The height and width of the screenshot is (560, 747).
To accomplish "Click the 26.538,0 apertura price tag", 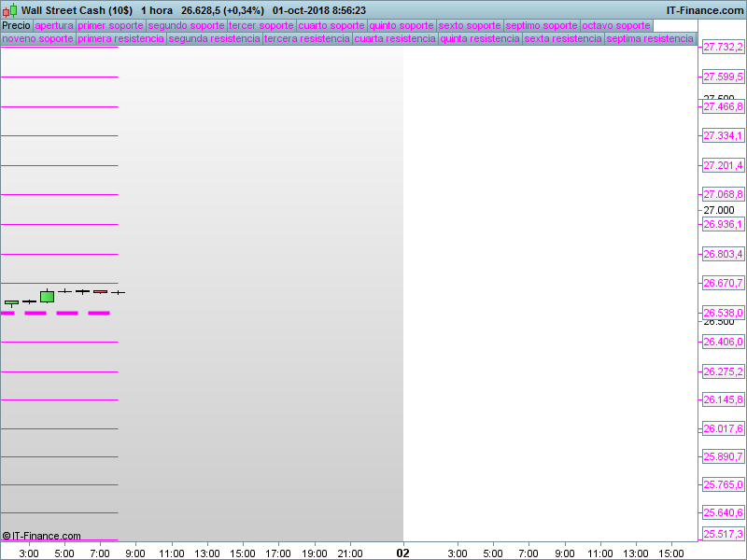I will [x=723, y=313].
